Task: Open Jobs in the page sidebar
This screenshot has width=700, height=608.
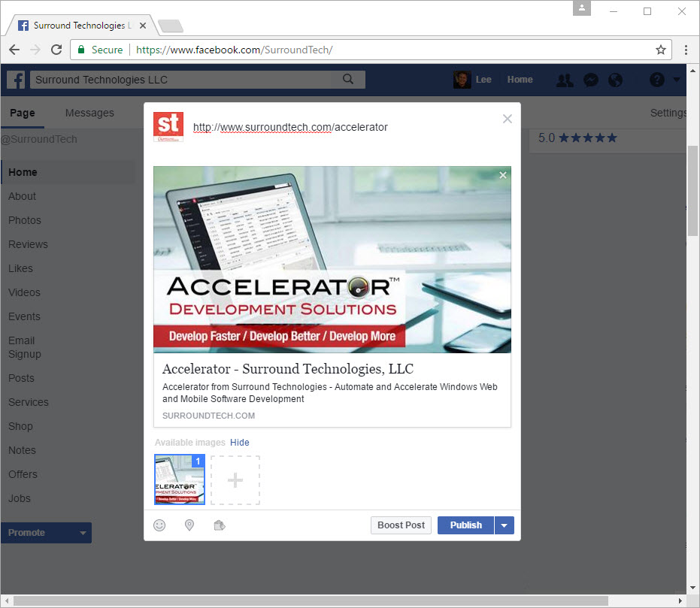Action: [20, 499]
